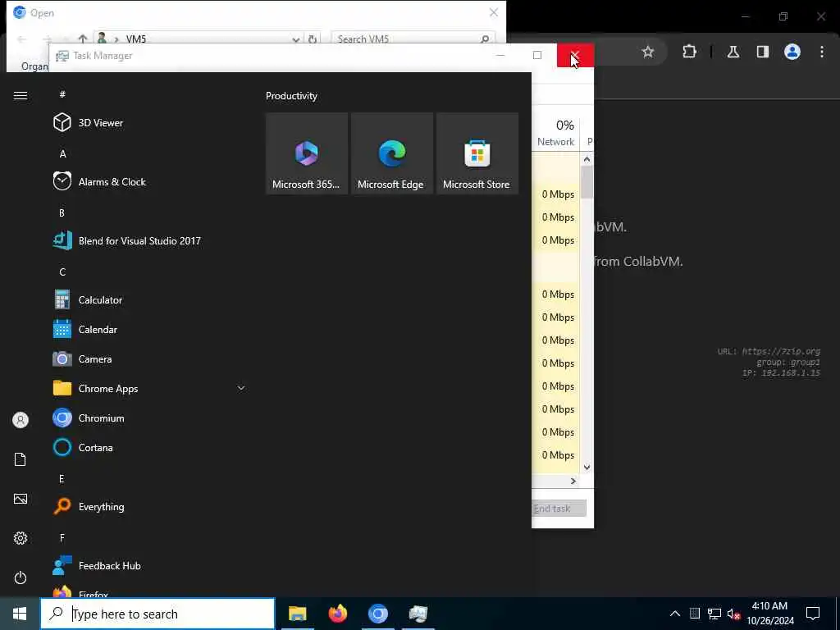Open Settings gear in Start sidebar

click(21, 538)
